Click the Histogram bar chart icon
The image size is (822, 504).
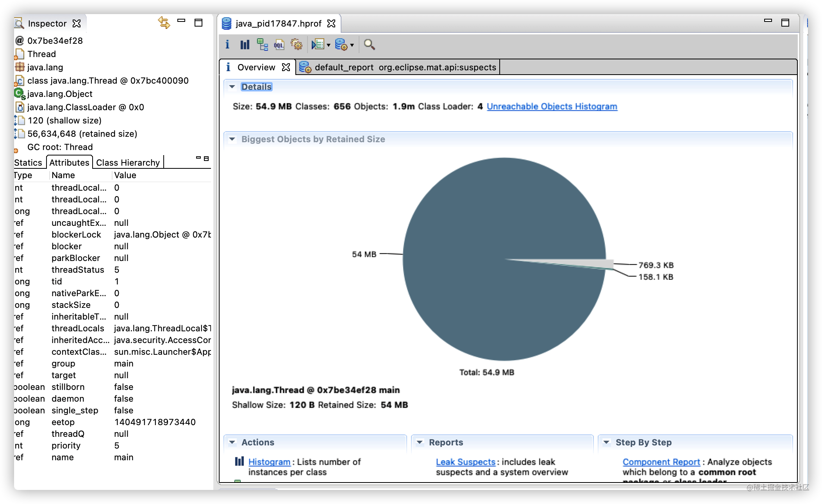click(x=245, y=45)
